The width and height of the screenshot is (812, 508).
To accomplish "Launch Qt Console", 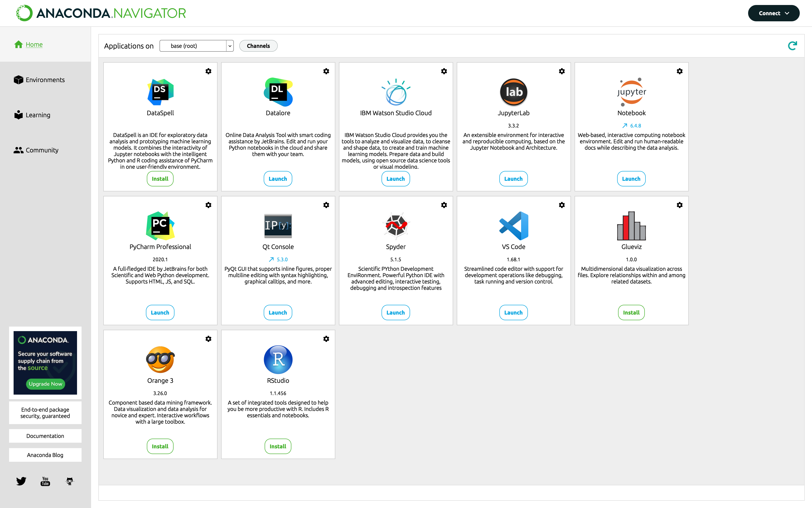I will [x=278, y=313].
